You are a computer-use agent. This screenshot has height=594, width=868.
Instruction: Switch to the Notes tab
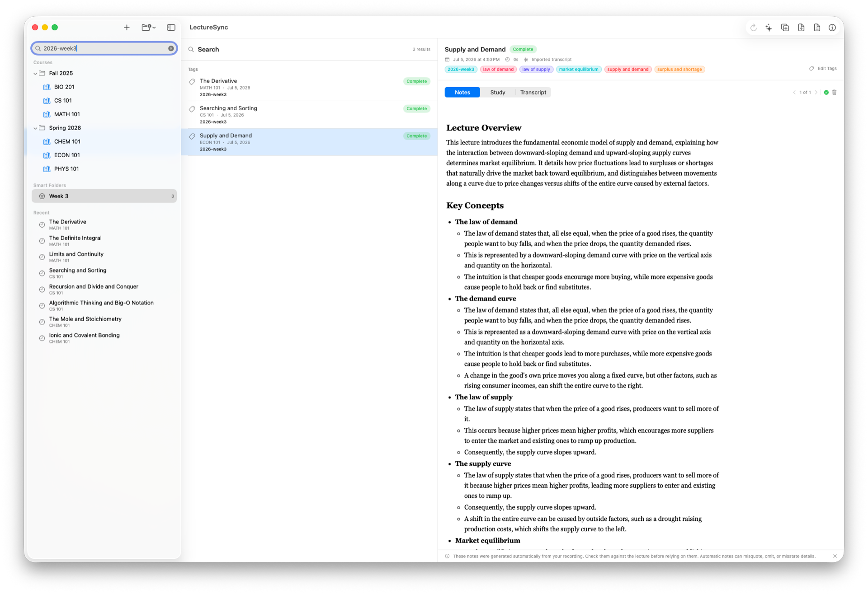point(462,92)
